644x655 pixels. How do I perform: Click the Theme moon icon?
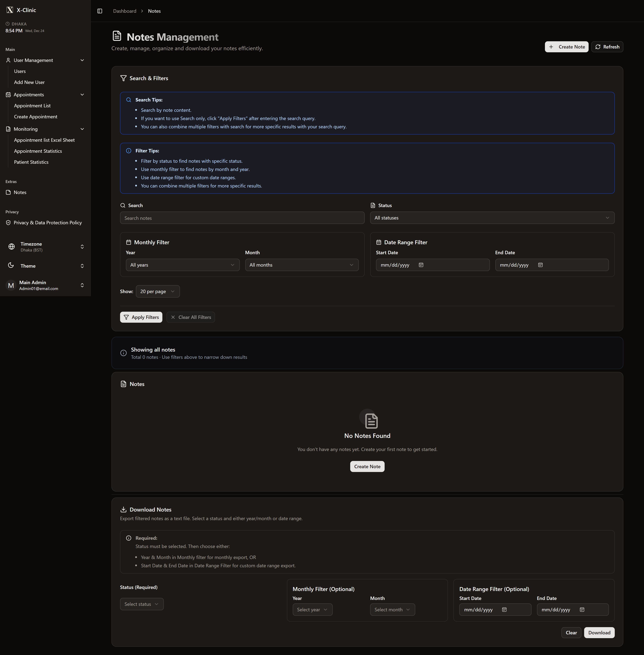click(x=11, y=265)
